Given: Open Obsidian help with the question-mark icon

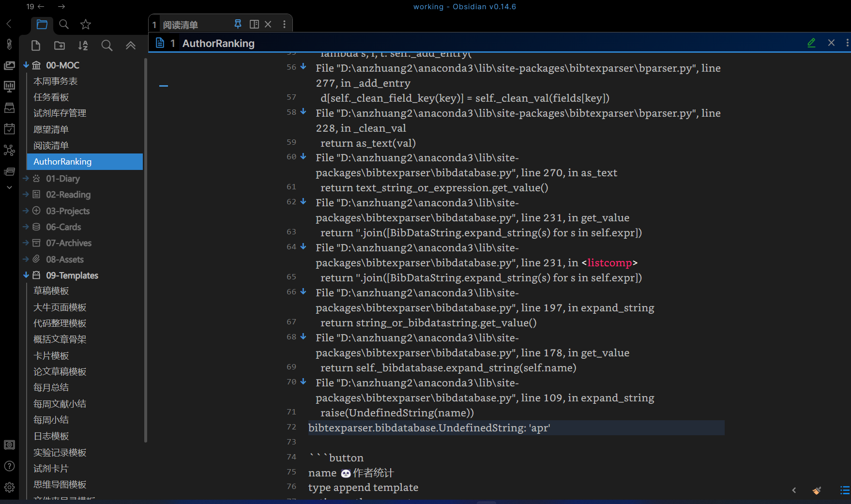Looking at the screenshot, I should pos(9,466).
